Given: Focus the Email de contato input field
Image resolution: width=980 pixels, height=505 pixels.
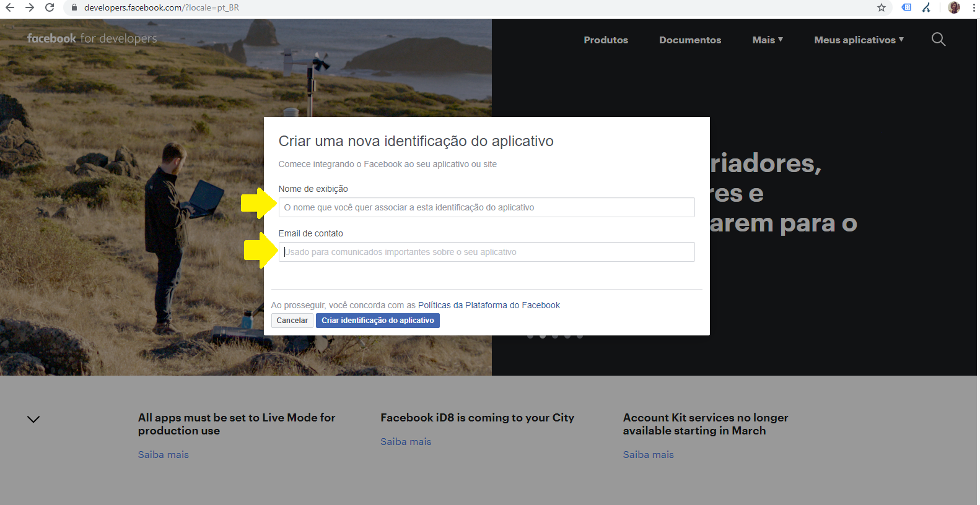Looking at the screenshot, I should click(487, 252).
